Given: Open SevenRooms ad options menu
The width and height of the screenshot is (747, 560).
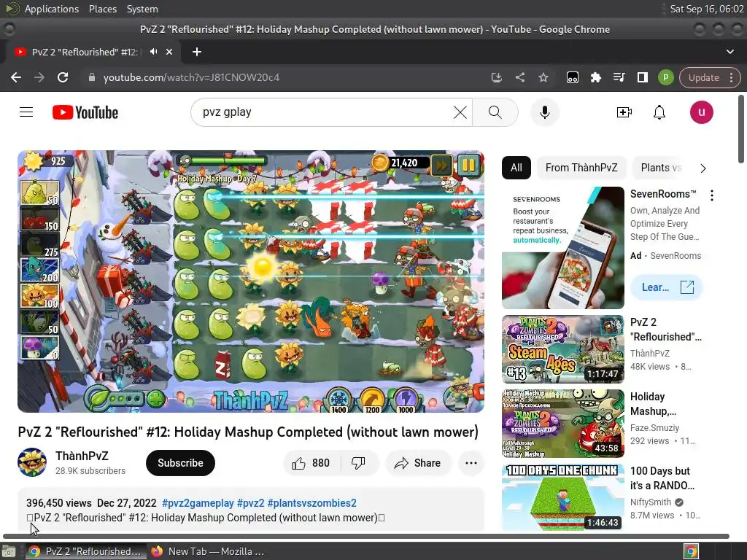Looking at the screenshot, I should (712, 195).
